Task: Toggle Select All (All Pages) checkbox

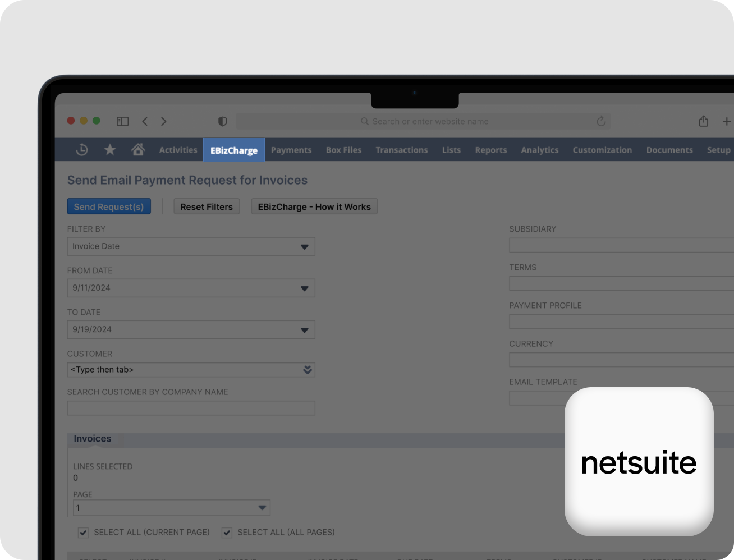Action: [227, 533]
